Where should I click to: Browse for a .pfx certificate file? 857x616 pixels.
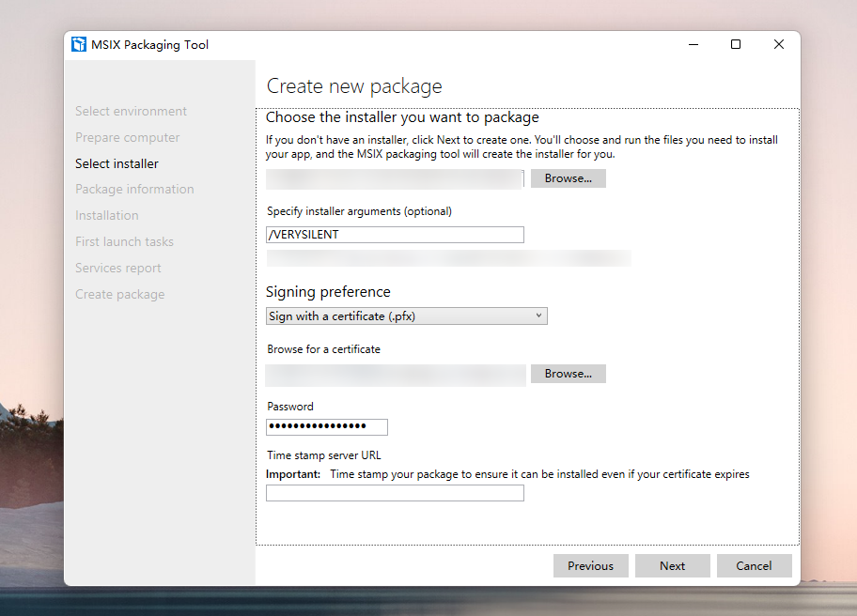(x=568, y=374)
